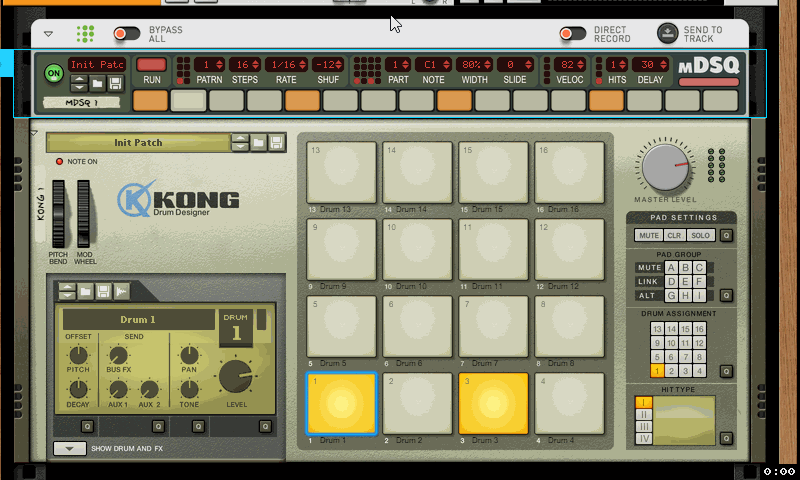Adjust the WIDTH 80% stepper
The height and width of the screenshot is (480, 800).
click(x=488, y=65)
